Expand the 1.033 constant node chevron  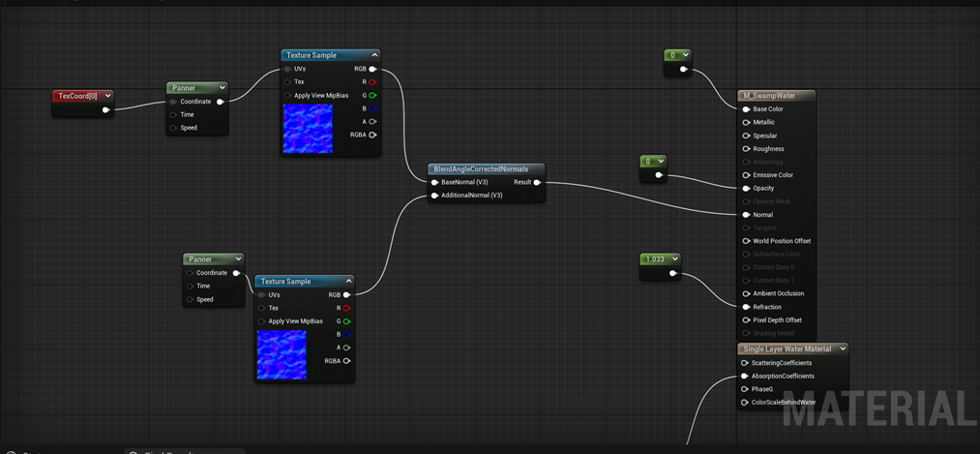[673, 259]
